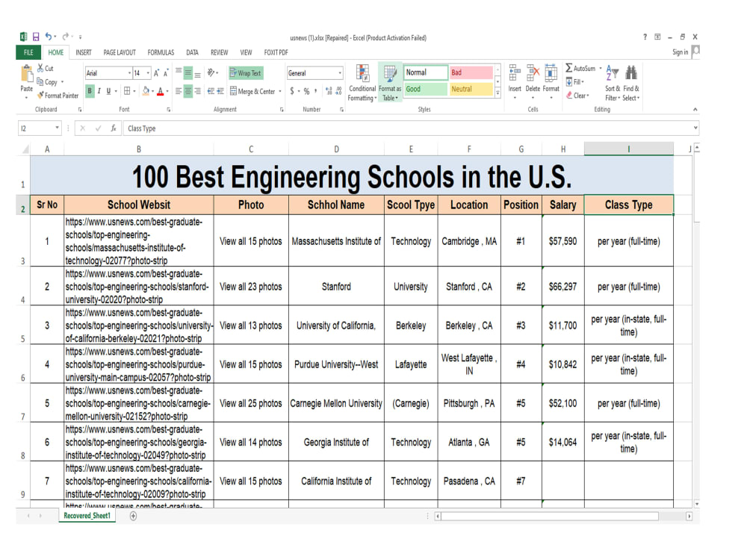Viewport: 747px width, 560px height.
Task: Align text to the left
Action: coord(179,90)
